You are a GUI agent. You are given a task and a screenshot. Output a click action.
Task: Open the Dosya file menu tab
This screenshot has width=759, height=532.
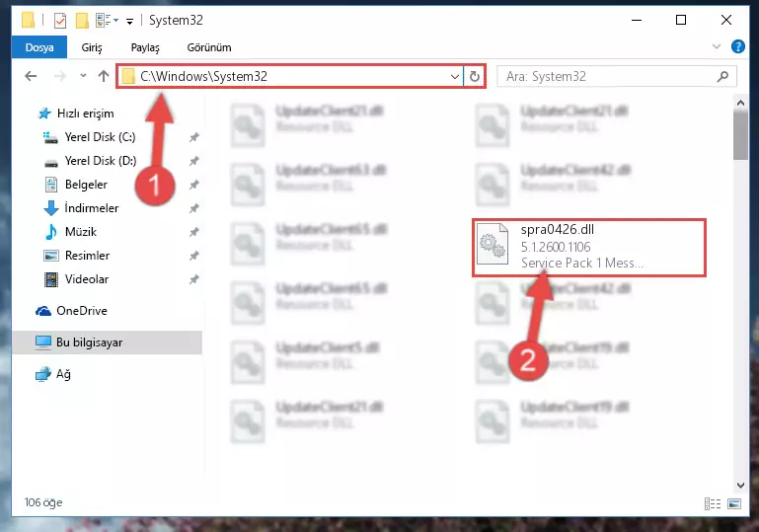coord(39,47)
